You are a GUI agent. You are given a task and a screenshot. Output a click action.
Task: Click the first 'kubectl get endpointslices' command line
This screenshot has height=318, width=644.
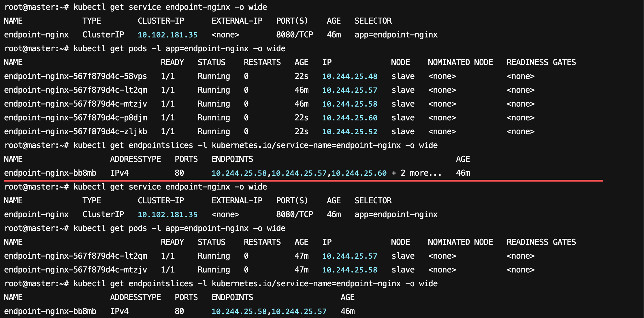coord(221,145)
